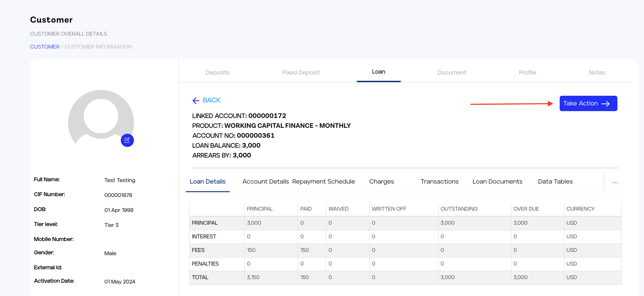This screenshot has width=644, height=296.
Task: Switch to the Fixed Deposit tab
Action: 301,72
